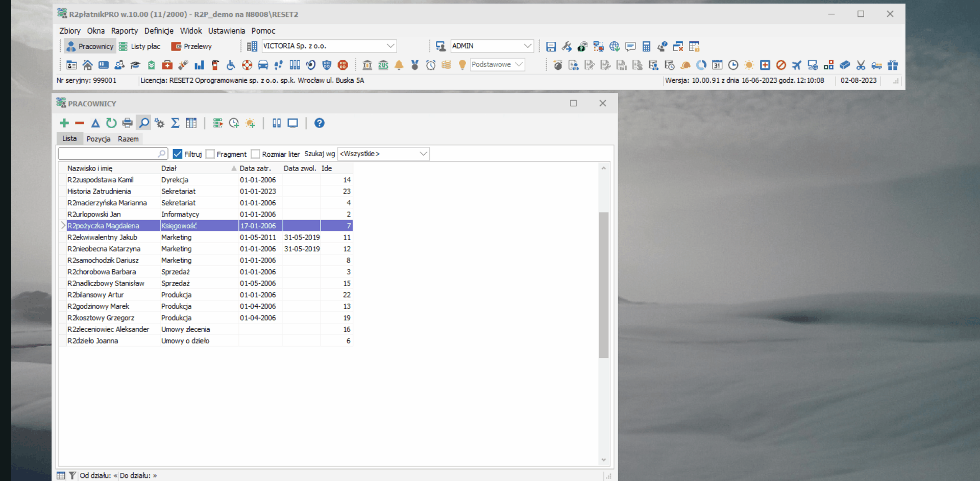Open the VICTORIA Sp. z o.o. company dropdown
980x481 pixels.
click(x=390, y=46)
